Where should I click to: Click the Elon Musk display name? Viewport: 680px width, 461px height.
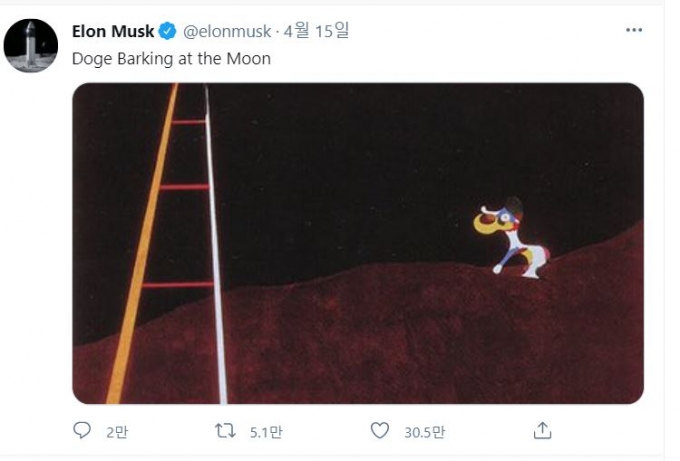113,31
